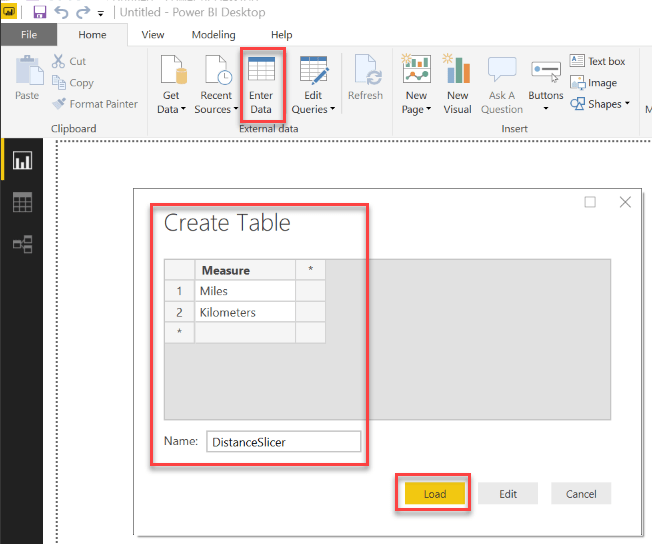Screen dimensions: 652x544
Task: Select row 1 header
Action: (179, 291)
